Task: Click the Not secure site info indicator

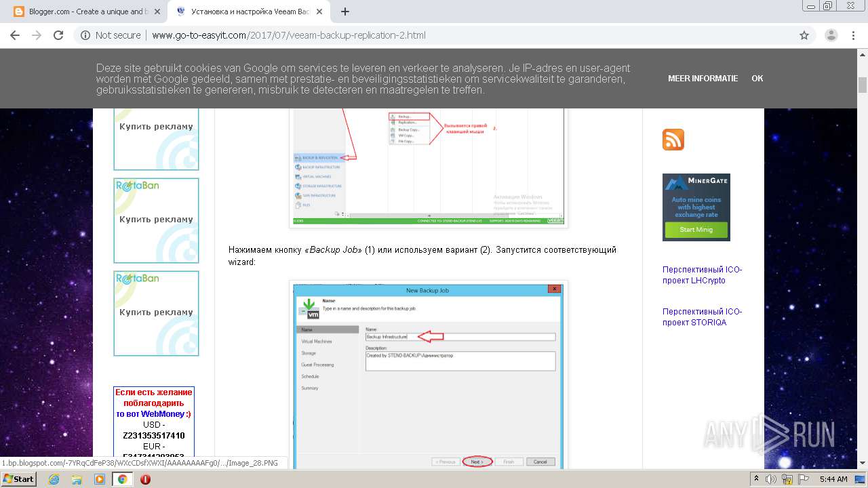Action: tap(111, 35)
